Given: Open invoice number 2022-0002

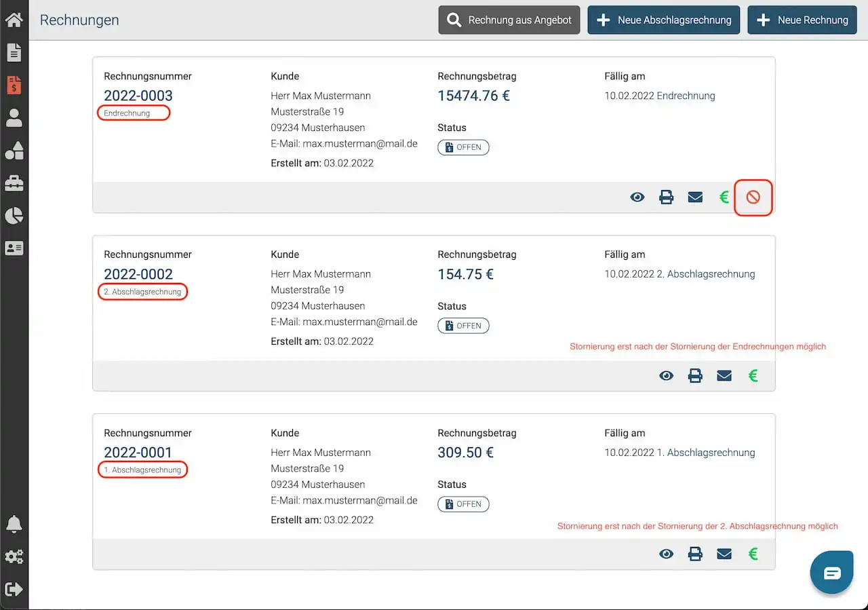Looking at the screenshot, I should coord(138,274).
